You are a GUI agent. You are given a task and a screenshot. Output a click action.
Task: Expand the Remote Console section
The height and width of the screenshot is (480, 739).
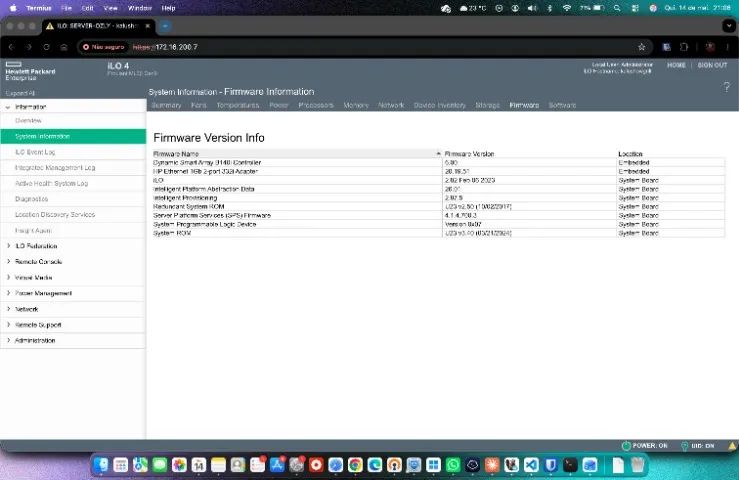(8, 261)
